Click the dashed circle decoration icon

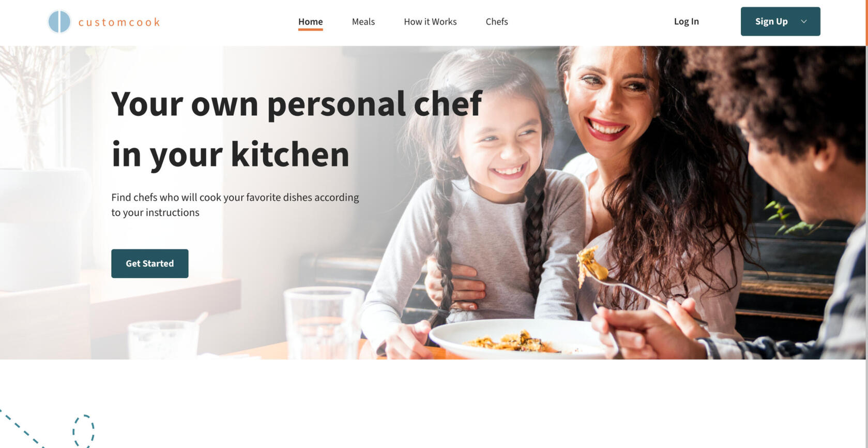click(x=83, y=430)
